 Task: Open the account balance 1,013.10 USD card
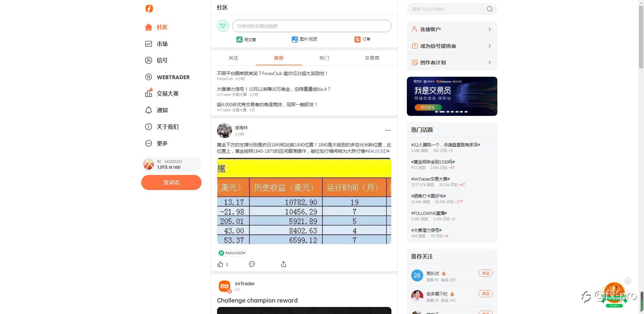click(x=171, y=165)
